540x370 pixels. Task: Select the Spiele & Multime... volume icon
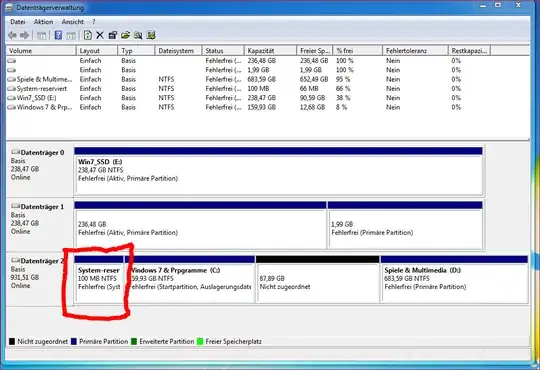(12, 80)
